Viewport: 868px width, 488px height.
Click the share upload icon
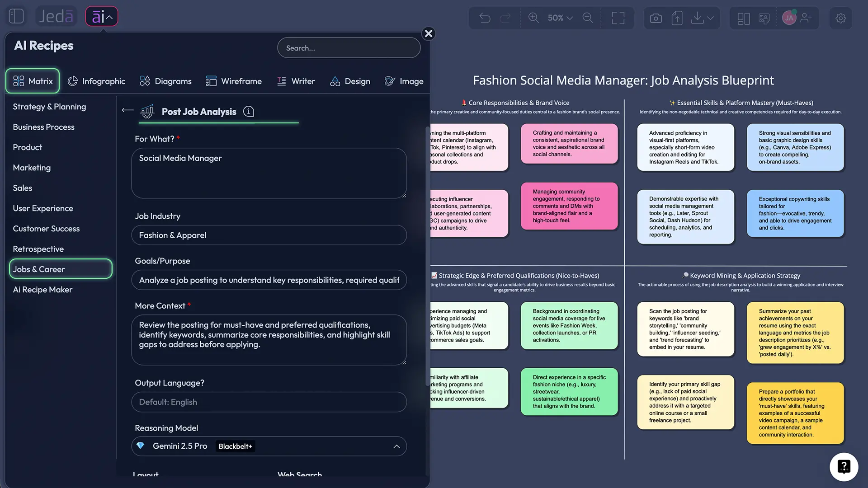pyautogui.click(x=677, y=18)
